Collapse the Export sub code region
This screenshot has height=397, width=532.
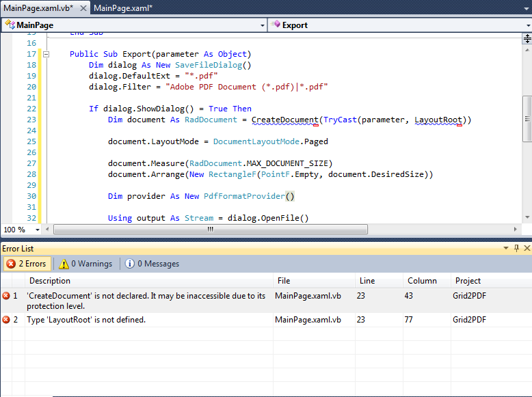46,54
